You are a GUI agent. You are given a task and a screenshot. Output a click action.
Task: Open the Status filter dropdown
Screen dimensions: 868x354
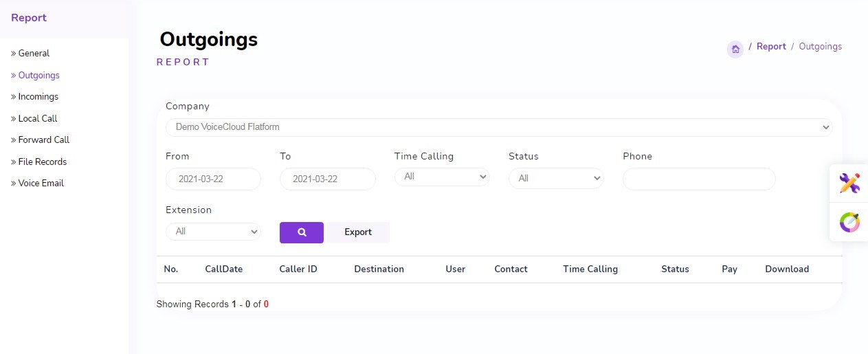pyautogui.click(x=556, y=179)
